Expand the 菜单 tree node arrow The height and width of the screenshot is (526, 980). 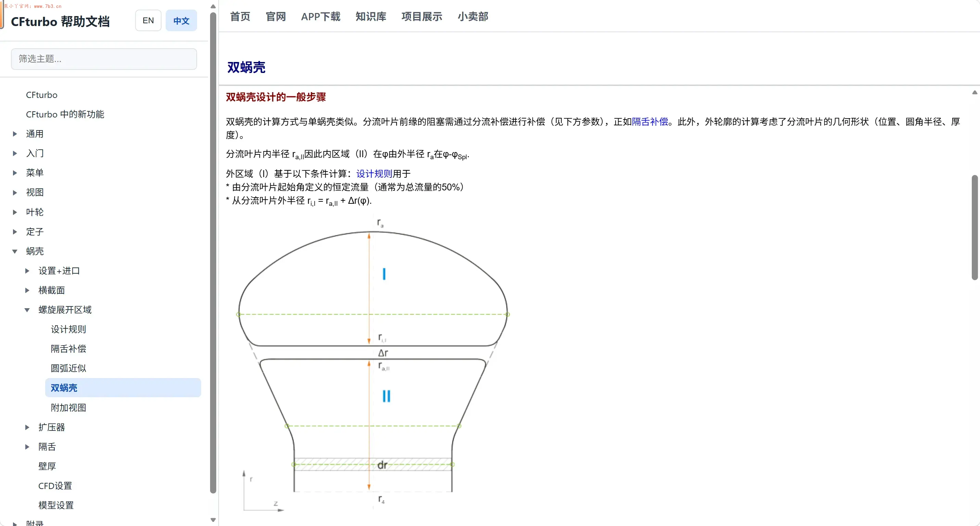tap(15, 173)
